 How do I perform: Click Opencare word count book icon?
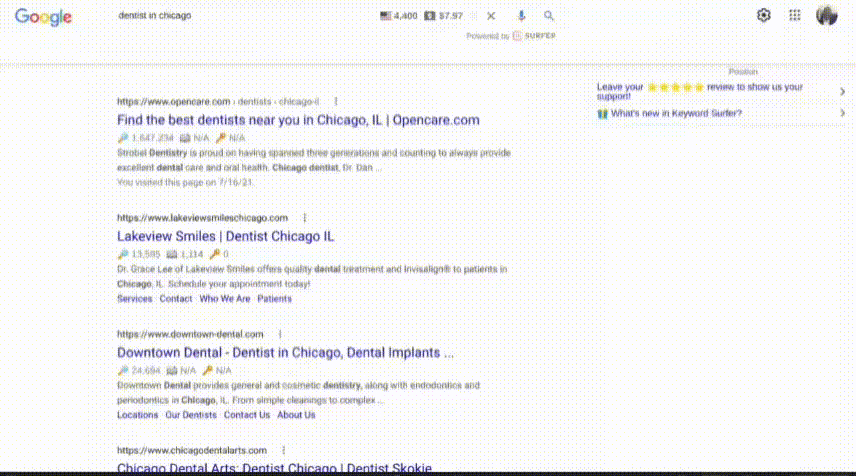click(185, 138)
